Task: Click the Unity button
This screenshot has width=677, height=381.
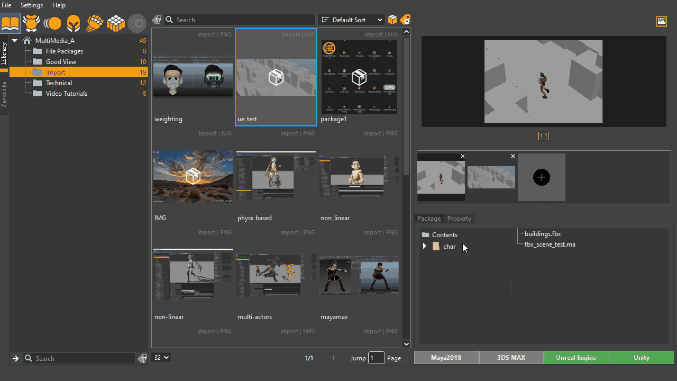Action: (641, 358)
